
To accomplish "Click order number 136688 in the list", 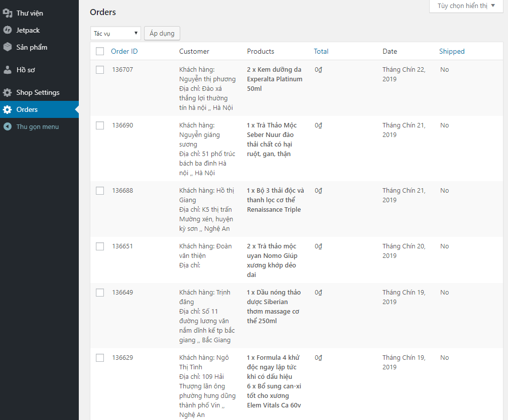I will 122,191.
